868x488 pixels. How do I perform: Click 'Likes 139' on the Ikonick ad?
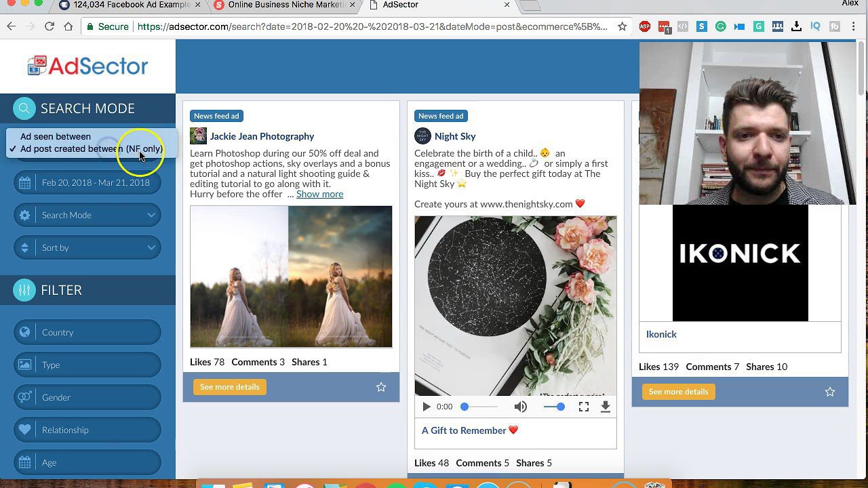[x=658, y=367]
